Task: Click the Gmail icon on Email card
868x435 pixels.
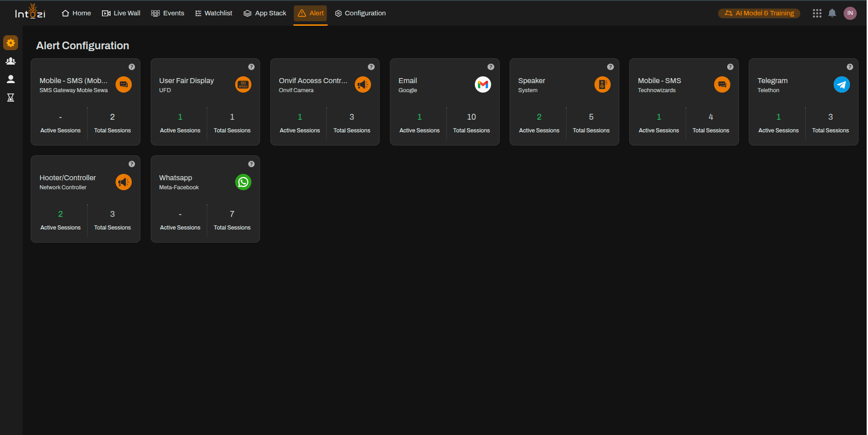Action: (483, 84)
